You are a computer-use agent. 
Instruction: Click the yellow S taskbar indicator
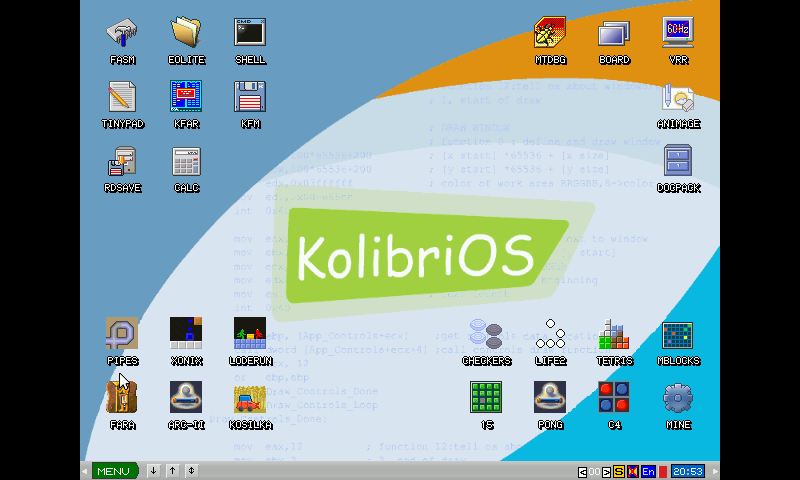(x=619, y=471)
